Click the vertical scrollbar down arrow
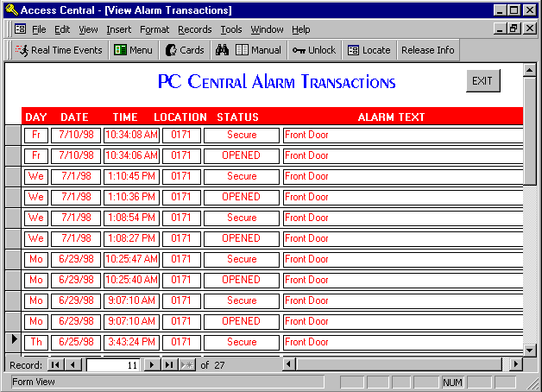 [530, 350]
